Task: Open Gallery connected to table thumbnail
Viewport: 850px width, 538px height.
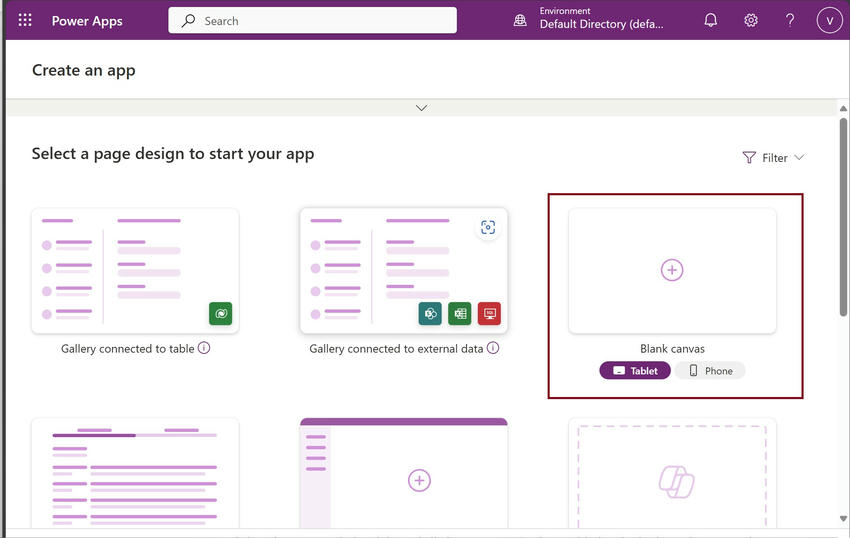Action: (135, 271)
